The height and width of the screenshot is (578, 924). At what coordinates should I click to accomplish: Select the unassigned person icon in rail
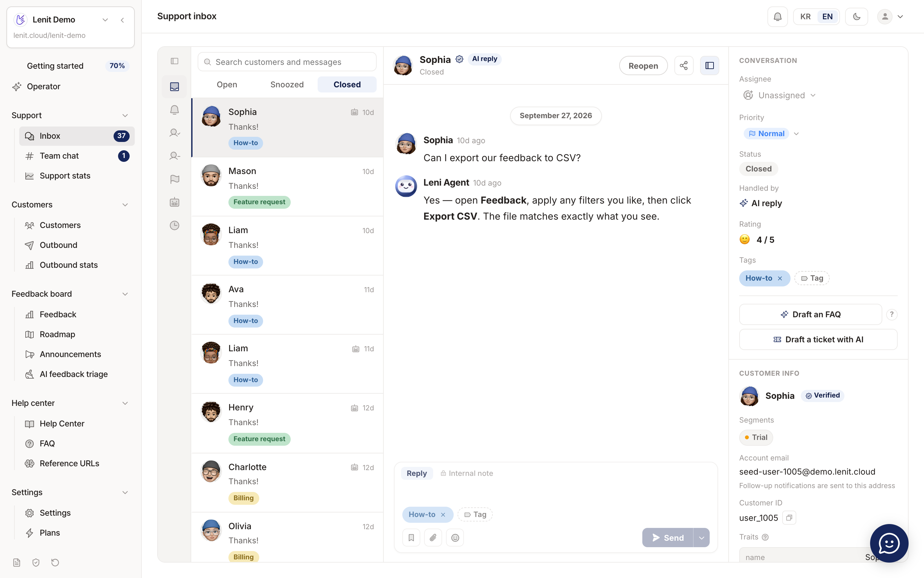pyautogui.click(x=175, y=156)
